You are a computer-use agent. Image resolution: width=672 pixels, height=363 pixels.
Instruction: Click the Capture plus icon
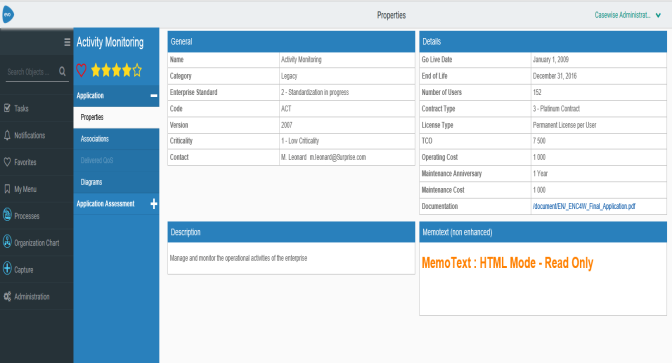pyautogui.click(x=7, y=268)
